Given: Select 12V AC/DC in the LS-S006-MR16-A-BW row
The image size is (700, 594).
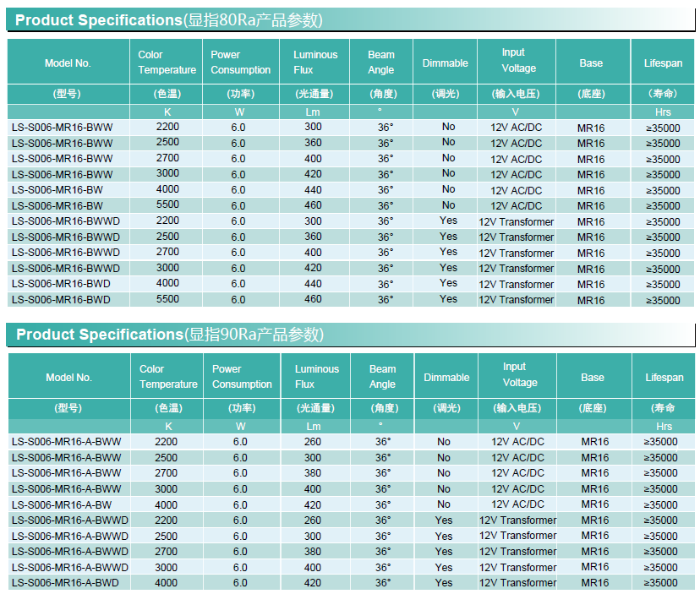Looking at the screenshot, I should coord(517,504).
